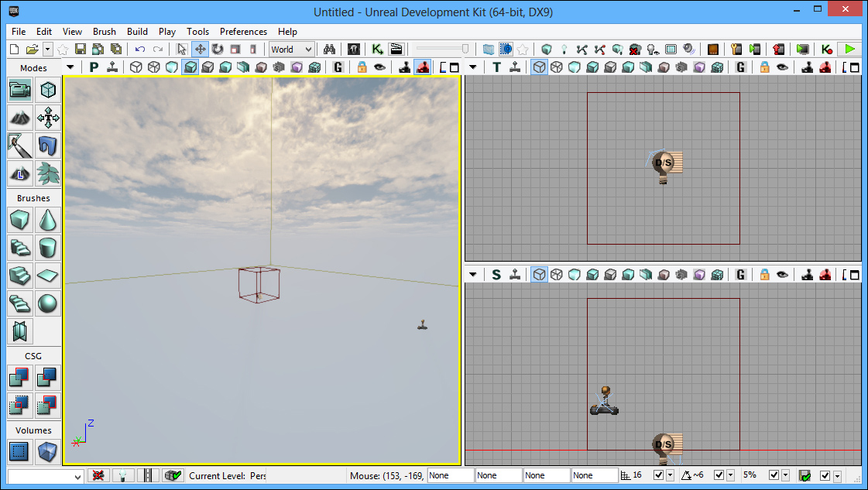Select the Camera mode icon
This screenshot has height=490, width=868.
[x=20, y=91]
